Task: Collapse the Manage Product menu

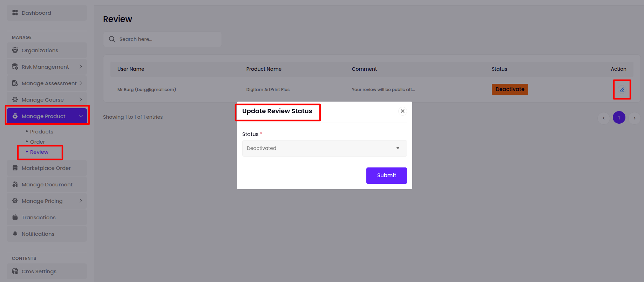Action: [81, 116]
